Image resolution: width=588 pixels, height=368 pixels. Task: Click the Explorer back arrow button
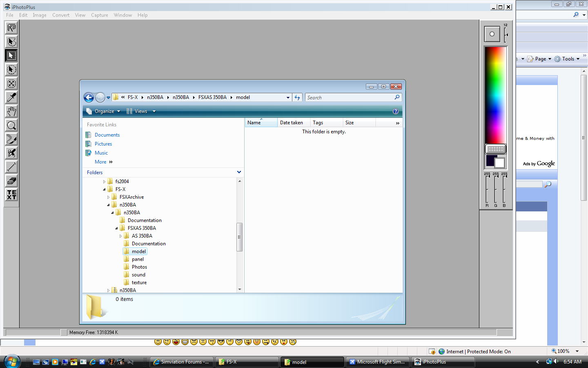point(89,97)
